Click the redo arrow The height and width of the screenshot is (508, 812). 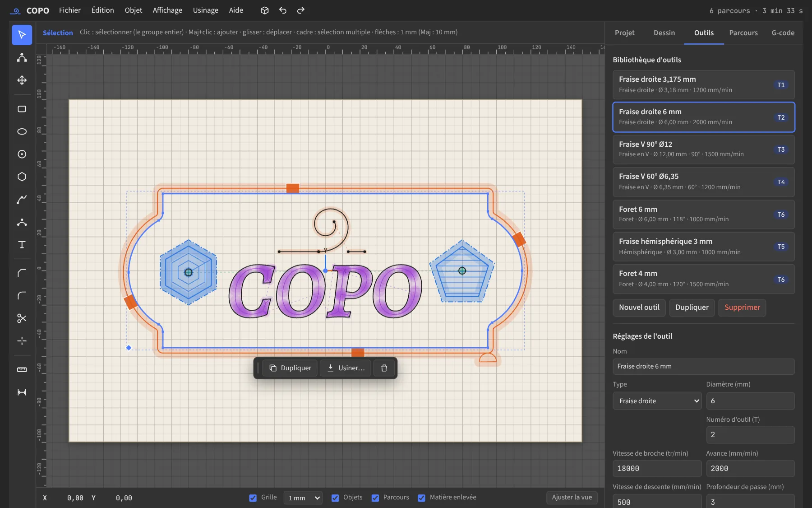point(301,10)
